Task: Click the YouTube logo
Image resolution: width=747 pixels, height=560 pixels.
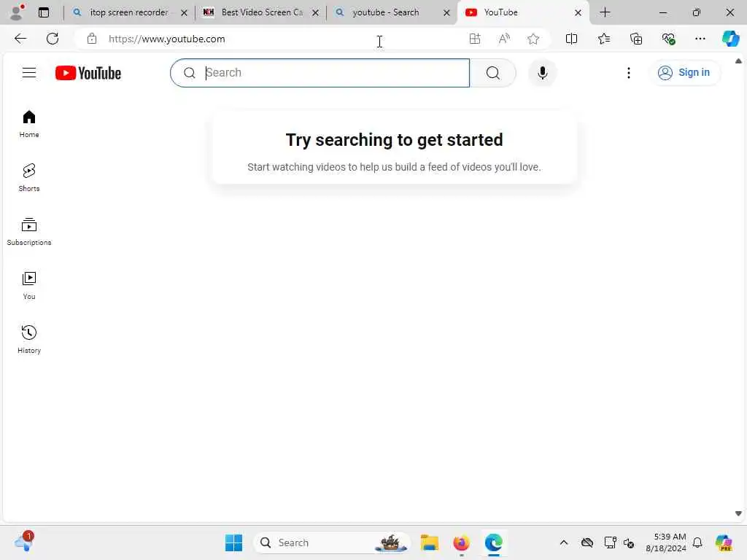Action: click(88, 73)
